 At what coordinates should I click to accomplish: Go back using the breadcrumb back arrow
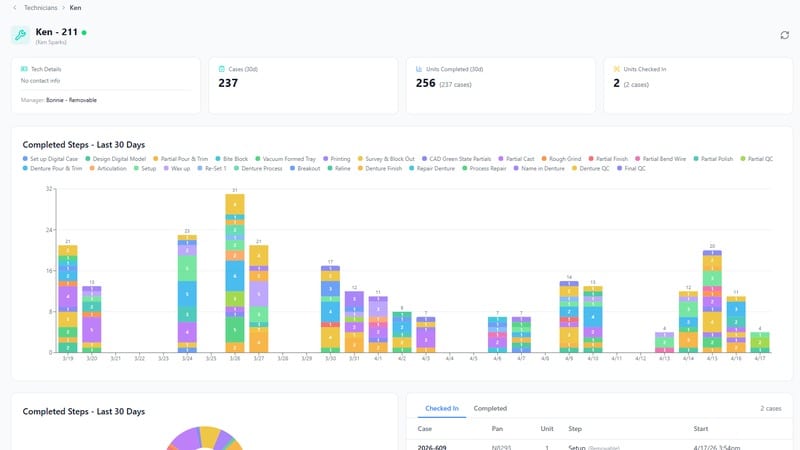[14, 8]
